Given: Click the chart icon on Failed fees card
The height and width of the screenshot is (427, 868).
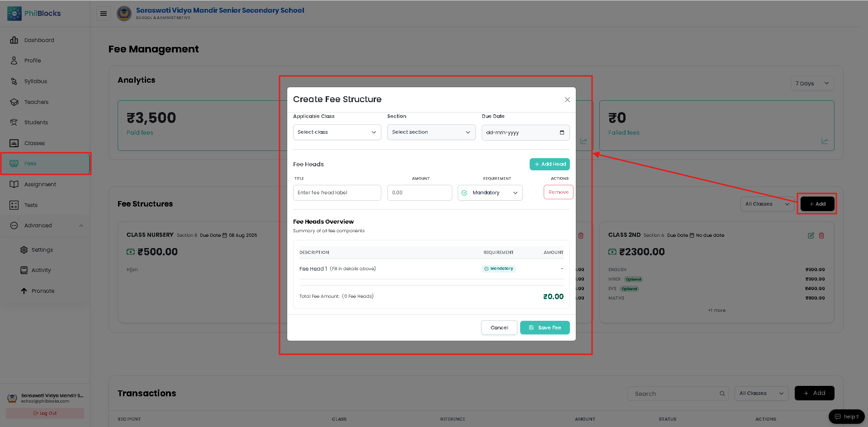Looking at the screenshot, I should 825,141.
